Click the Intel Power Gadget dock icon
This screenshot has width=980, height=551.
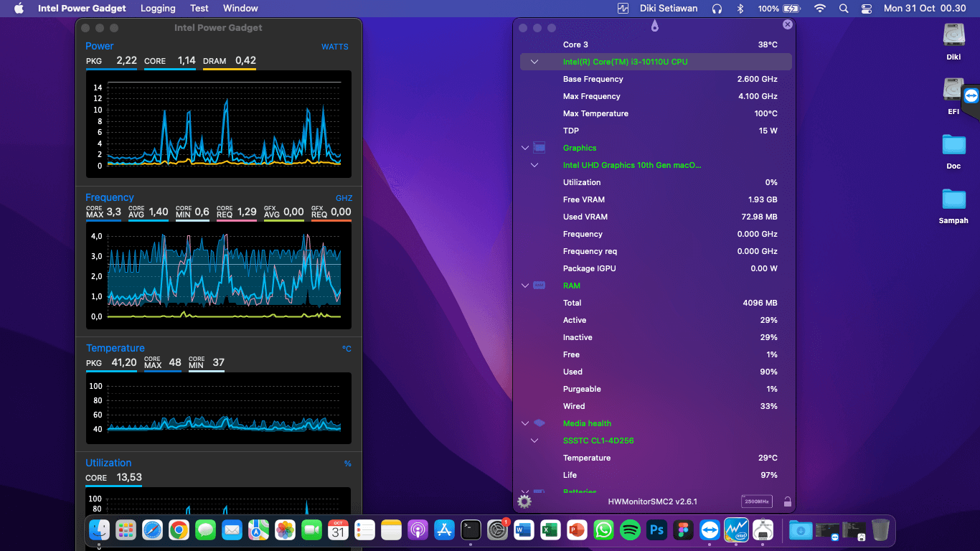[x=736, y=530]
